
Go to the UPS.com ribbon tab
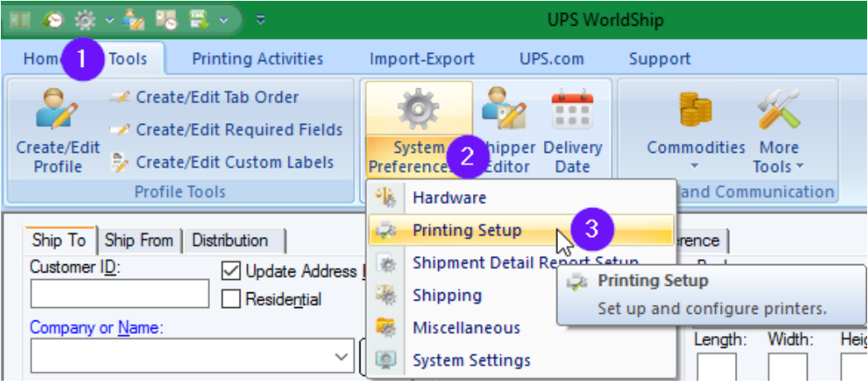[x=551, y=59]
